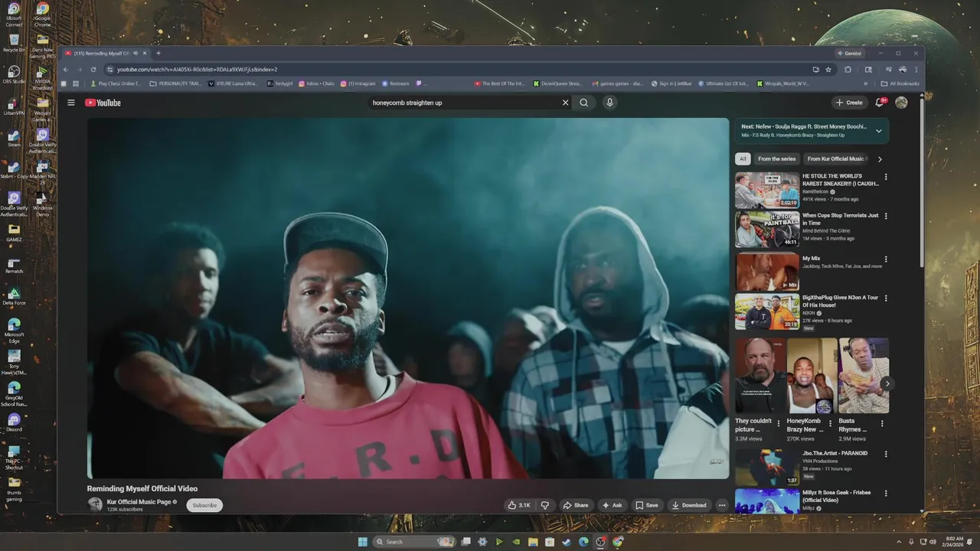Expand the Next playlist panel chevron

[x=878, y=131]
